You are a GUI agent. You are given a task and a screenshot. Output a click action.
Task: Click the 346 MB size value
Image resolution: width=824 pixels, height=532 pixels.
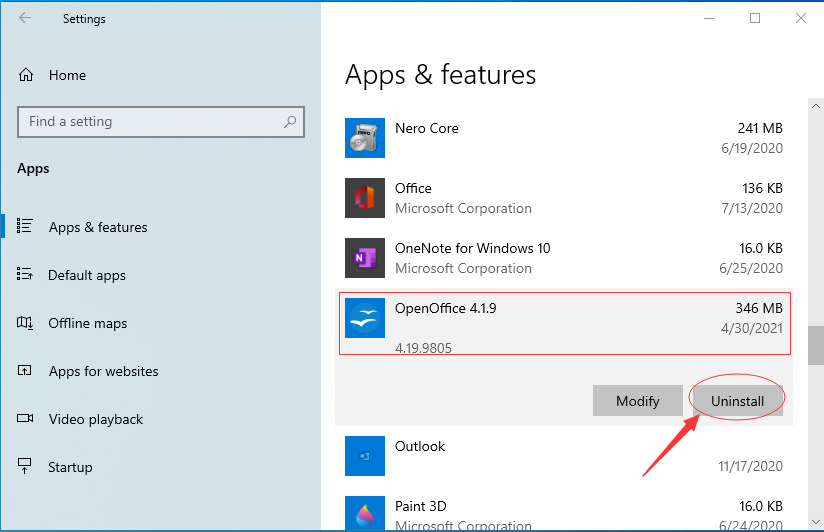pyautogui.click(x=759, y=308)
